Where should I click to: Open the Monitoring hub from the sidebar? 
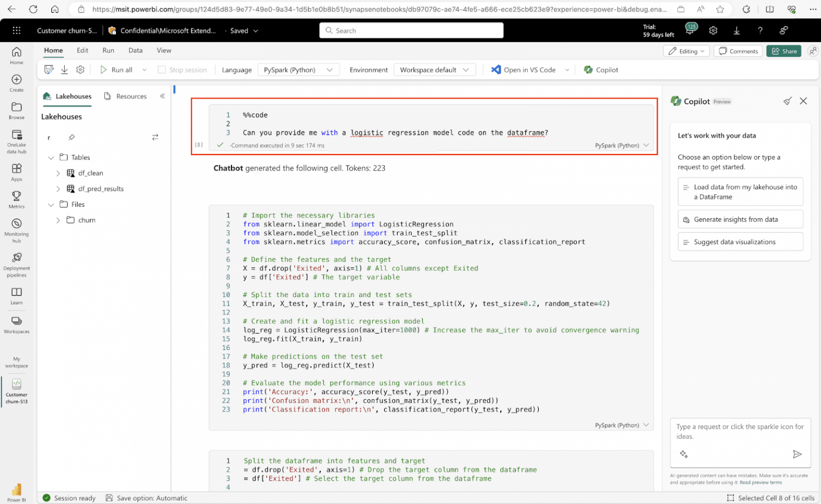[x=16, y=228]
